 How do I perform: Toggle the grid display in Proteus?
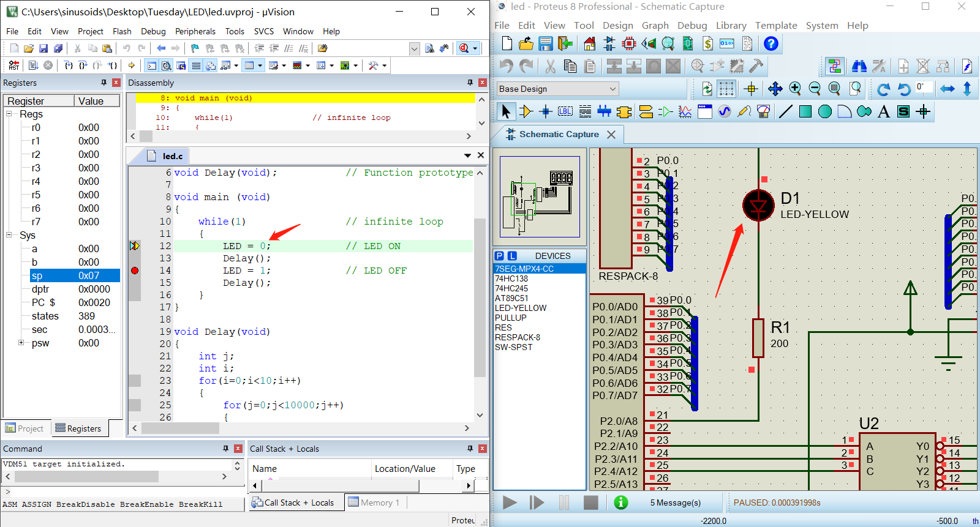tap(726, 89)
